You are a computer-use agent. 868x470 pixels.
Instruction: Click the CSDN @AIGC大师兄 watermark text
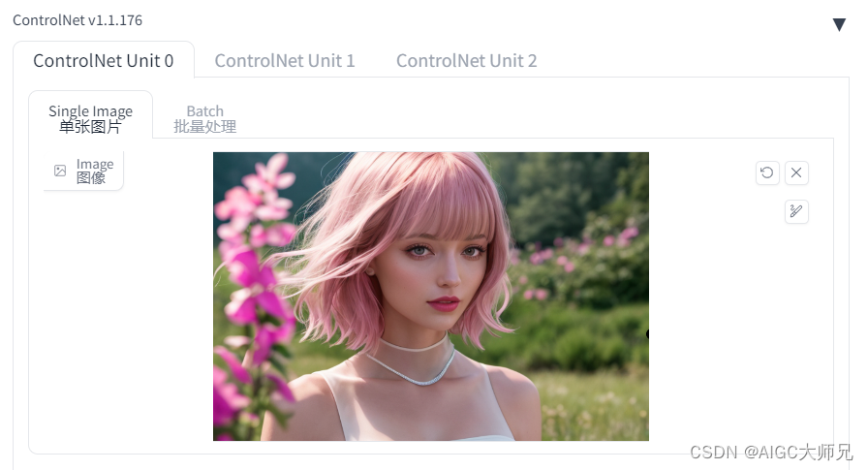(x=770, y=453)
